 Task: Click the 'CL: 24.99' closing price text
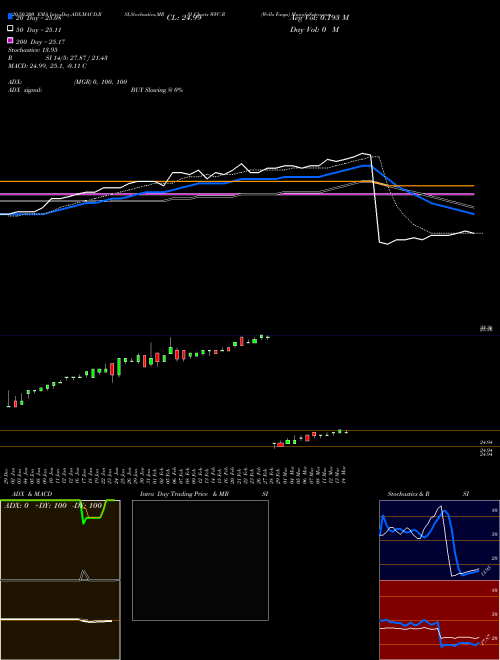[x=184, y=18]
